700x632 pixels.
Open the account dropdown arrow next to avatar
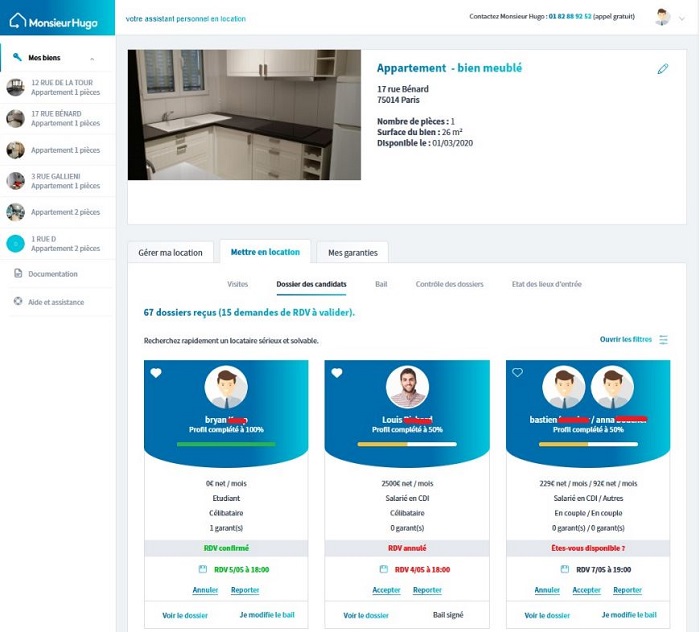click(682, 18)
